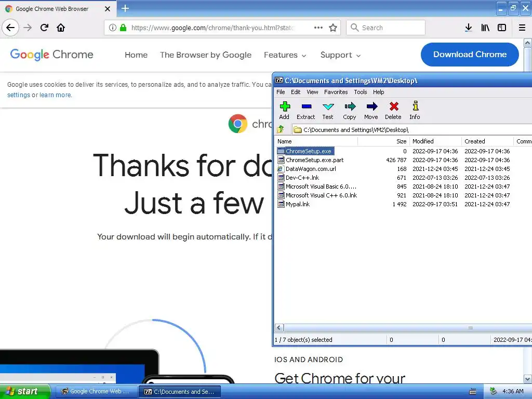Sort 7-Zip list by Modified column
The image size is (532, 399).
(x=436, y=141)
